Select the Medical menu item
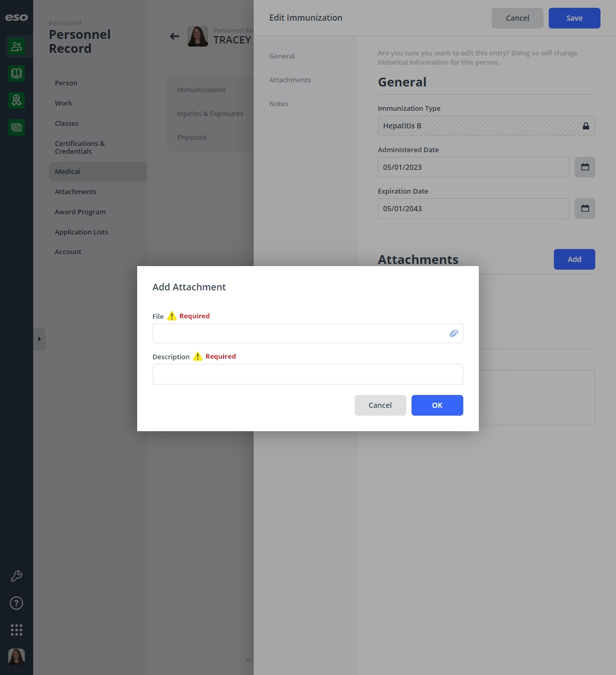Image resolution: width=616 pixels, height=675 pixels. click(98, 171)
